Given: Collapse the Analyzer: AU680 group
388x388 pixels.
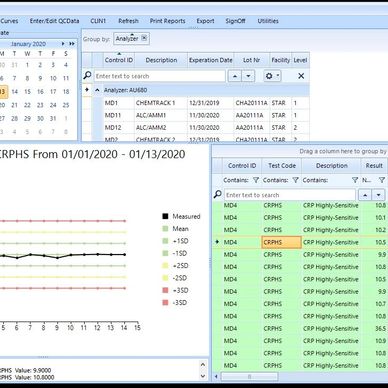Looking at the screenshot, I should click(97, 90).
